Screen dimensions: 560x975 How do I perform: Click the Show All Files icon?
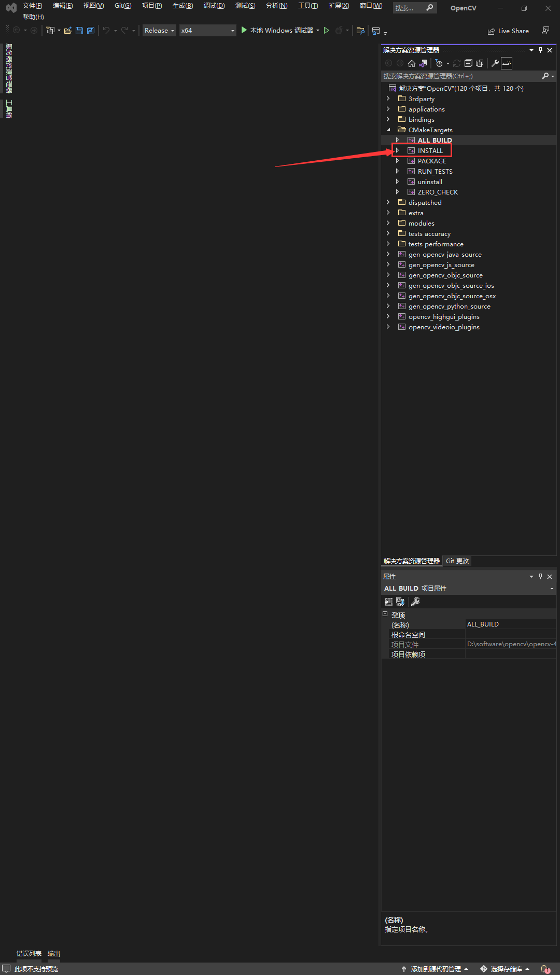click(480, 63)
